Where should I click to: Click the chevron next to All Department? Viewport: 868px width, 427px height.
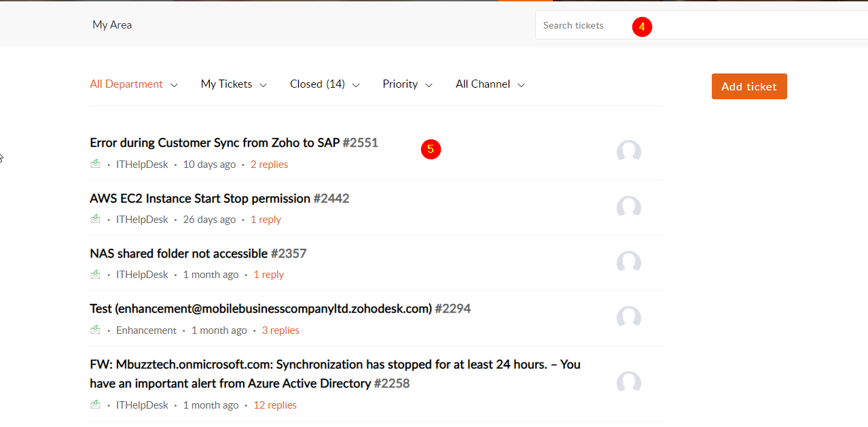click(174, 85)
